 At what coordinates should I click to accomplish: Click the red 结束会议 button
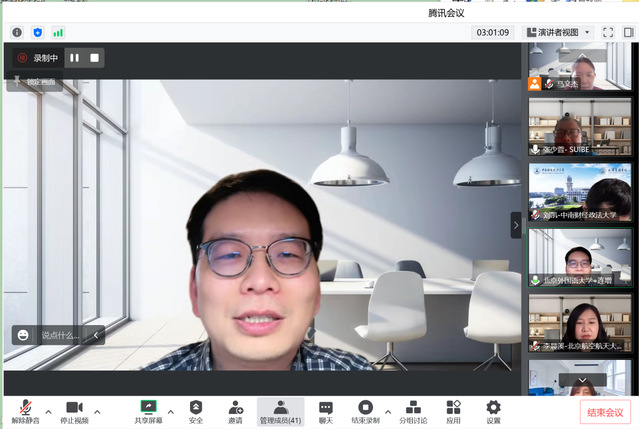pos(605,412)
